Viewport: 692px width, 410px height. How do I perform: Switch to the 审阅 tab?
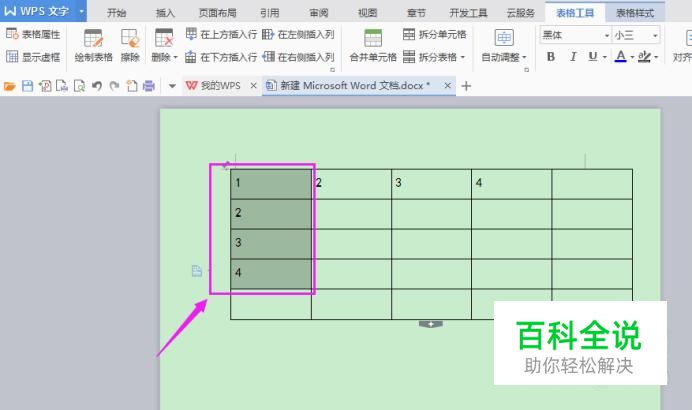pos(319,13)
